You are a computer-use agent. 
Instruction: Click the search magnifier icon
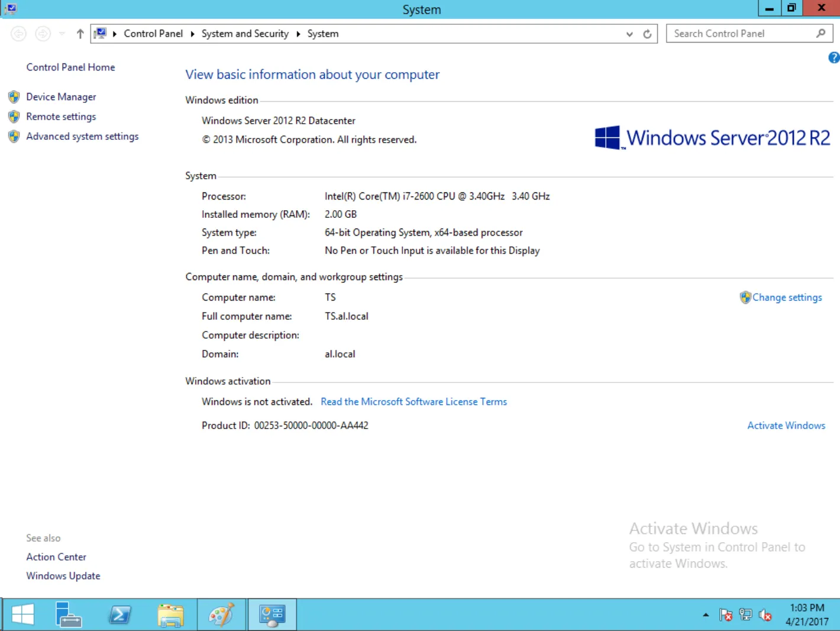[820, 34]
